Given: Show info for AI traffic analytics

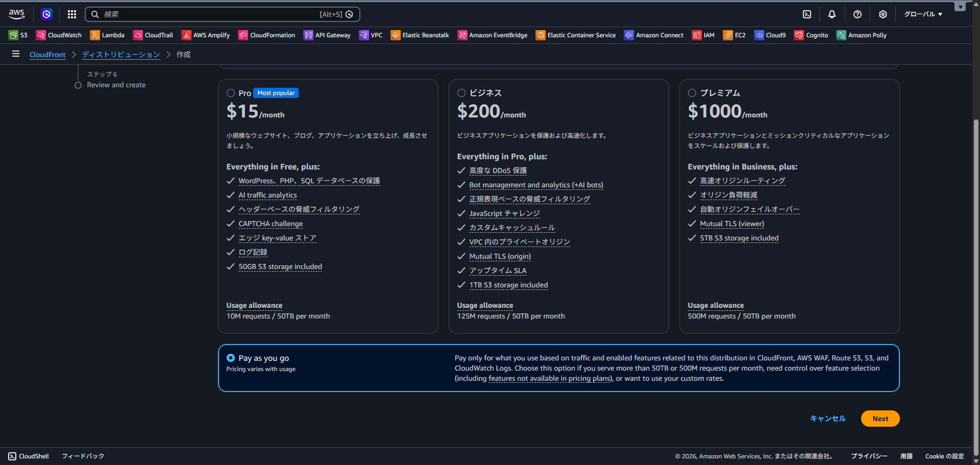Looking at the screenshot, I should 267,195.
